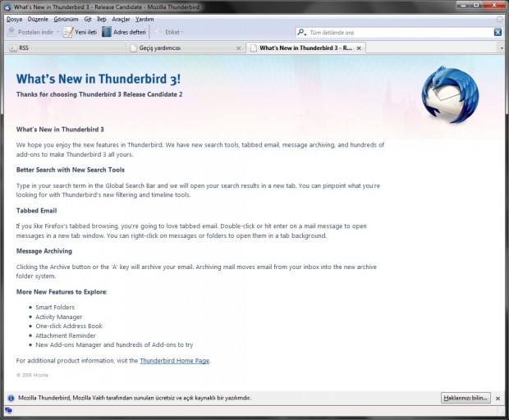Click the Thunderbird logo image
This screenshot has width=509, height=420.
450,95
